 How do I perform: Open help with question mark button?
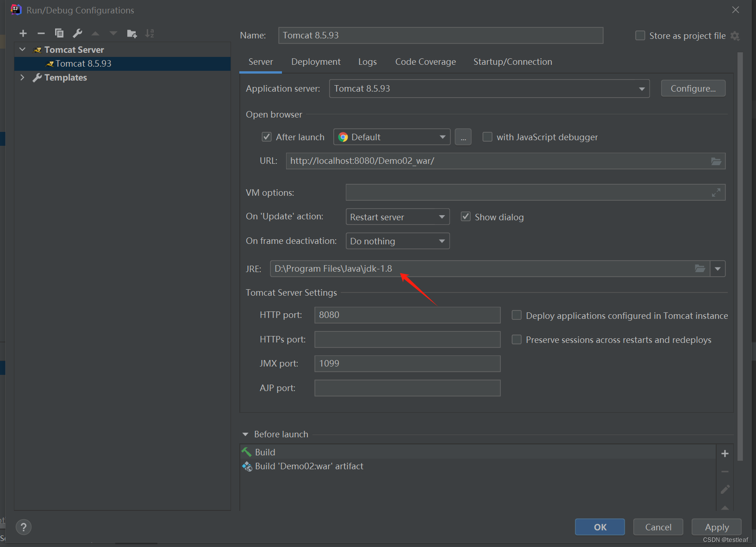[x=24, y=527]
